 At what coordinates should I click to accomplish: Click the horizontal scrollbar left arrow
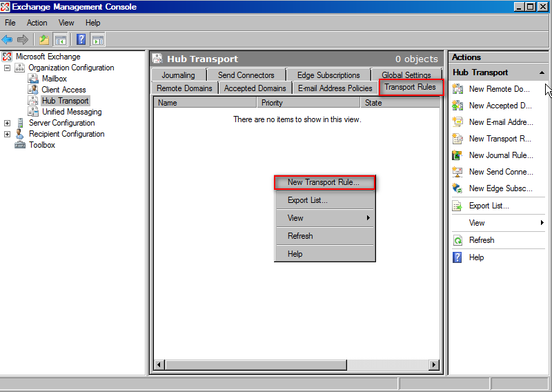(x=159, y=365)
